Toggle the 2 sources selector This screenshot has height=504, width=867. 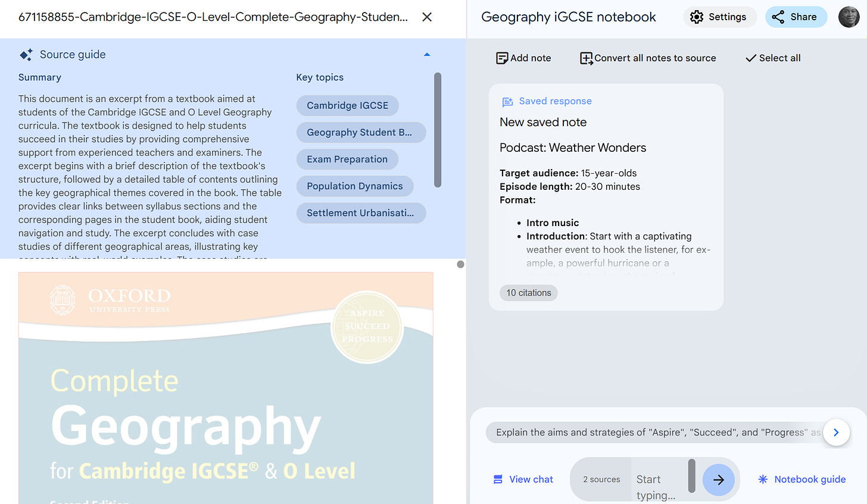(x=601, y=480)
